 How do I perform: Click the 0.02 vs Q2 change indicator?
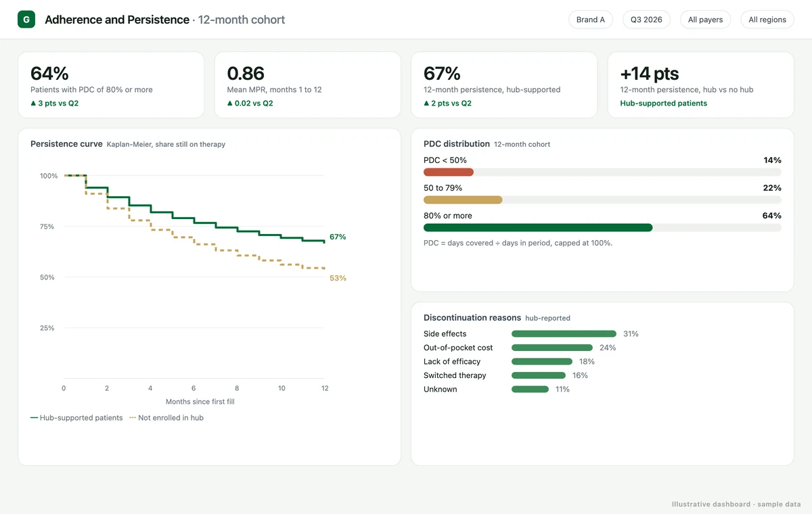[250, 103]
